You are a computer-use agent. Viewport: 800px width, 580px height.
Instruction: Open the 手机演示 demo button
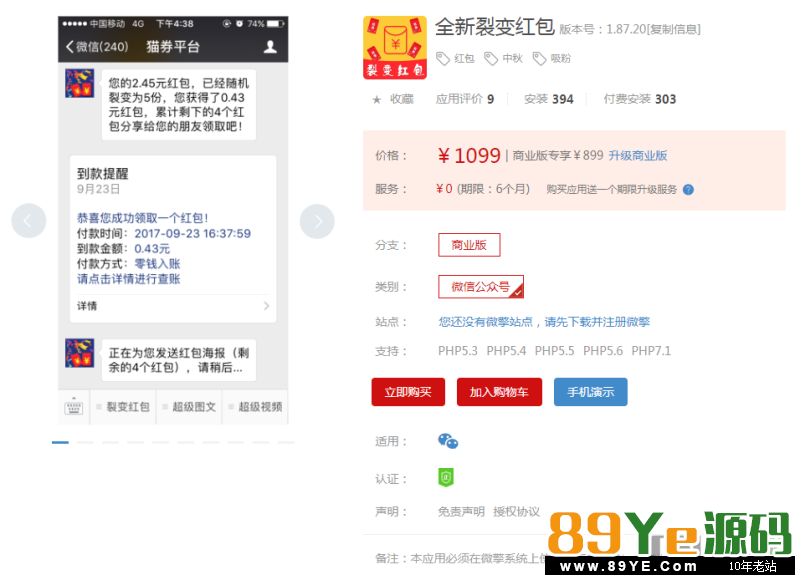590,392
